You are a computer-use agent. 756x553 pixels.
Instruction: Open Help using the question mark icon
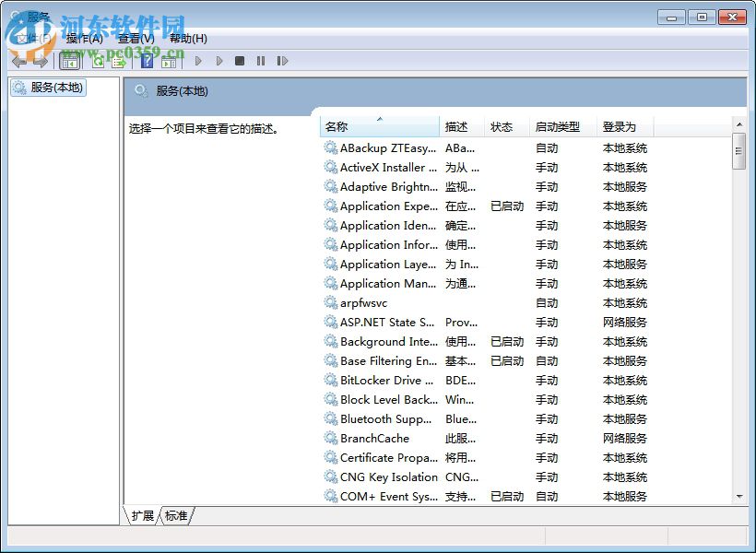pyautogui.click(x=147, y=61)
